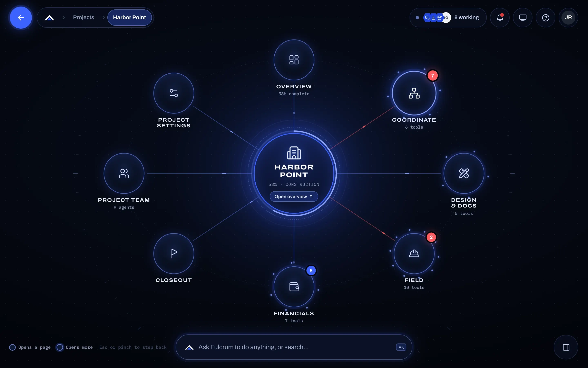Focus the Ask Fulcrum search field

pyautogui.click(x=294, y=347)
